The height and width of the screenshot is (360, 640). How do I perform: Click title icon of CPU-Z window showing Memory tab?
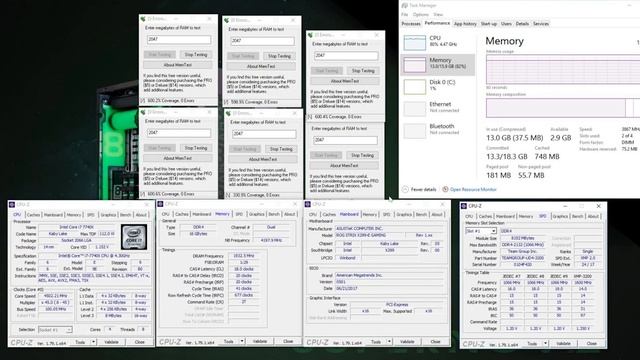pyautogui.click(x=160, y=204)
